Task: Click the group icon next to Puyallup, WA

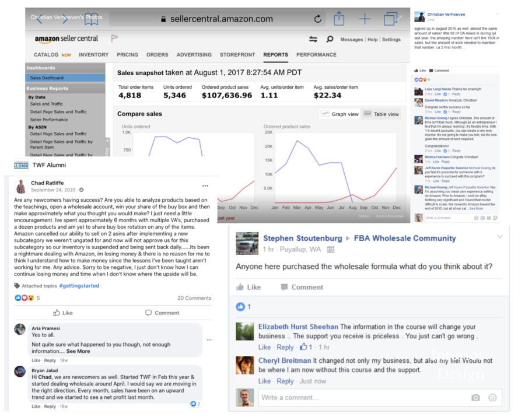Action: pos(331,250)
